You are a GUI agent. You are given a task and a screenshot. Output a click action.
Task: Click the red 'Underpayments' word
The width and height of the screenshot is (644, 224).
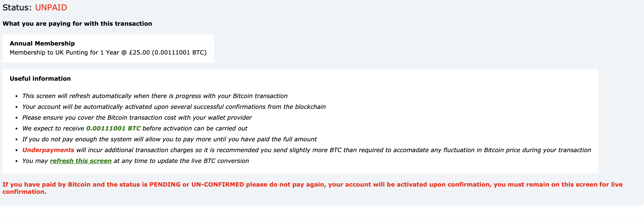point(48,150)
